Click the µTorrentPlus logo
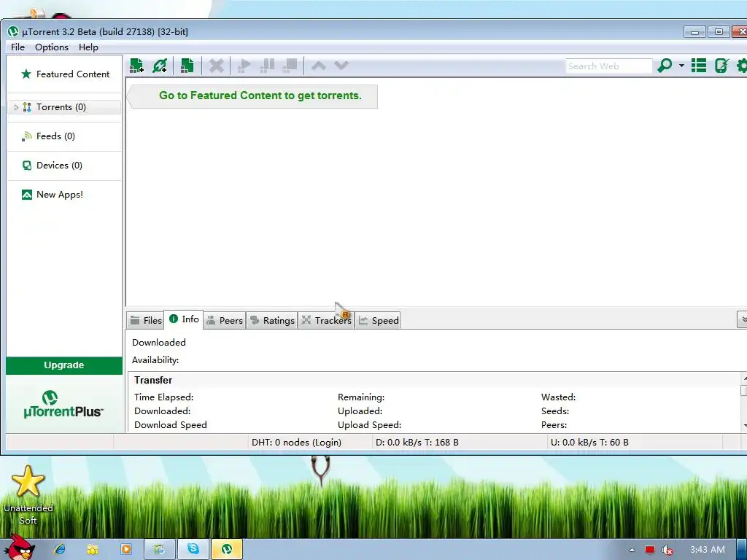This screenshot has height=560, width=747. (63, 404)
